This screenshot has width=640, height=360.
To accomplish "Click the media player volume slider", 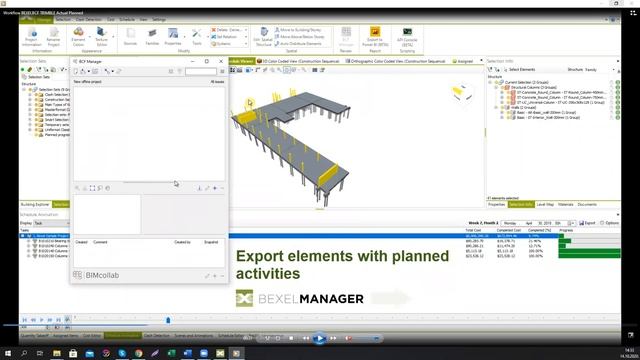I will (367, 338).
